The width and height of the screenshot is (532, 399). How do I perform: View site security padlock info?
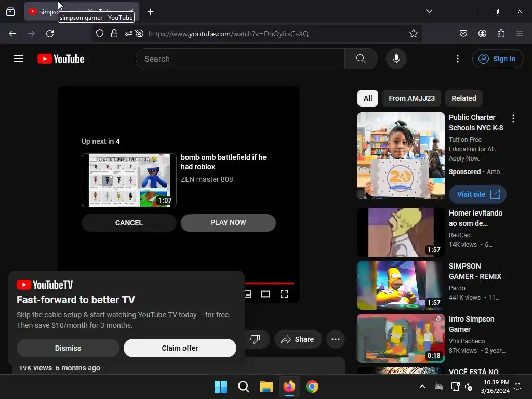point(114,34)
